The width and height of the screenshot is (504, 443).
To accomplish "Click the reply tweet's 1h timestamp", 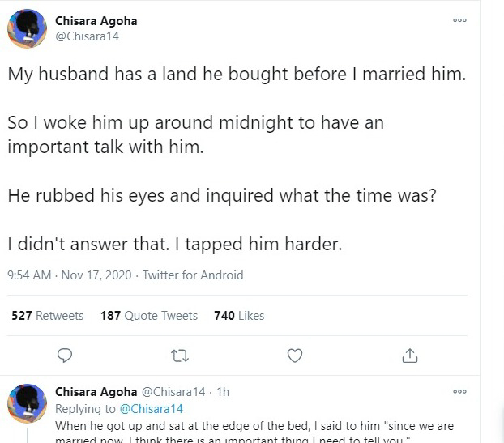I will coord(222,392).
